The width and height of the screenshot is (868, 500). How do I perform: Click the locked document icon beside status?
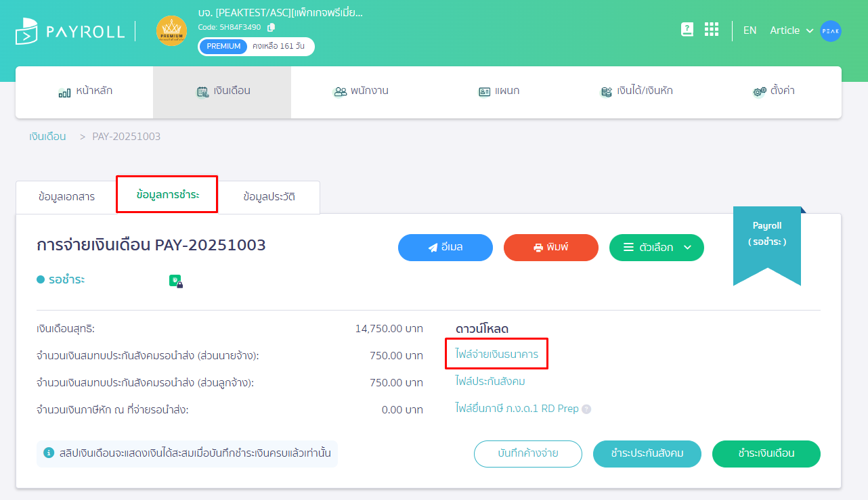pyautogui.click(x=176, y=281)
